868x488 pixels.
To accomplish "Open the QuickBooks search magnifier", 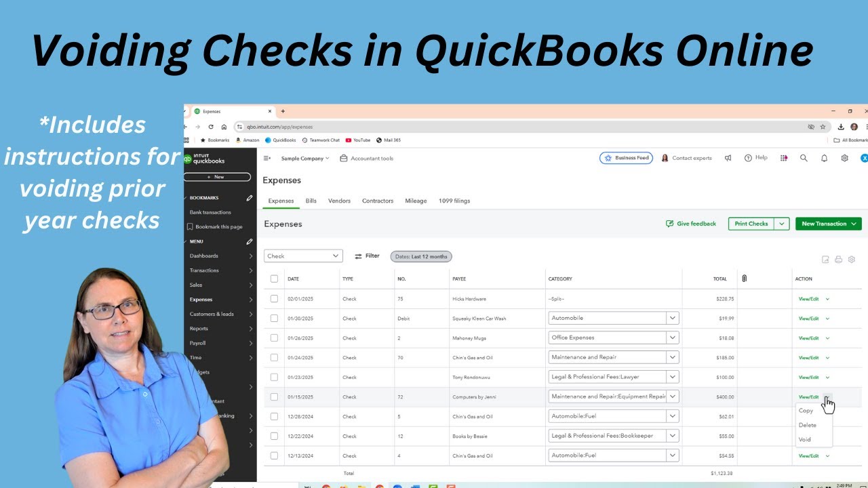I will (804, 158).
